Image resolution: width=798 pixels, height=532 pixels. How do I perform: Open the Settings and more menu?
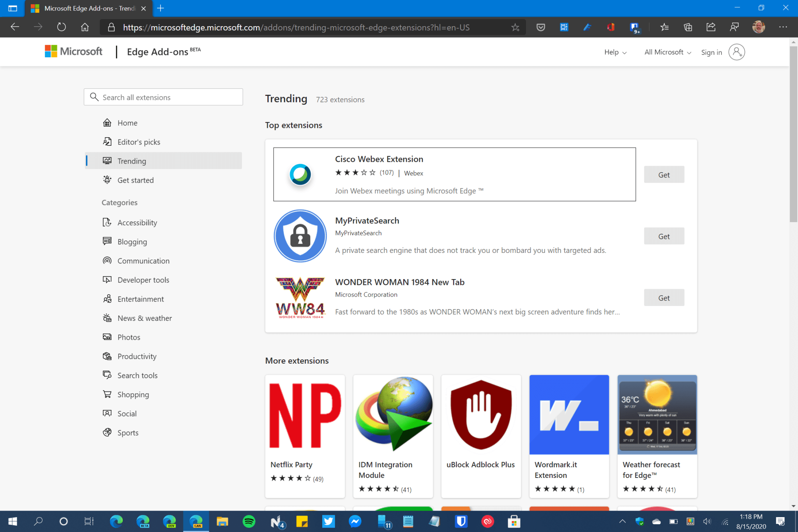click(x=784, y=27)
